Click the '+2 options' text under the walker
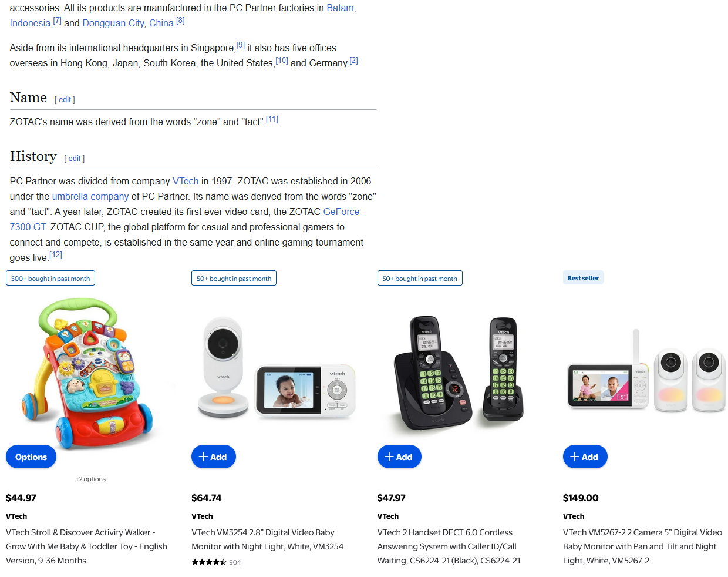Image resolution: width=728 pixels, height=577 pixels. pyautogui.click(x=90, y=479)
